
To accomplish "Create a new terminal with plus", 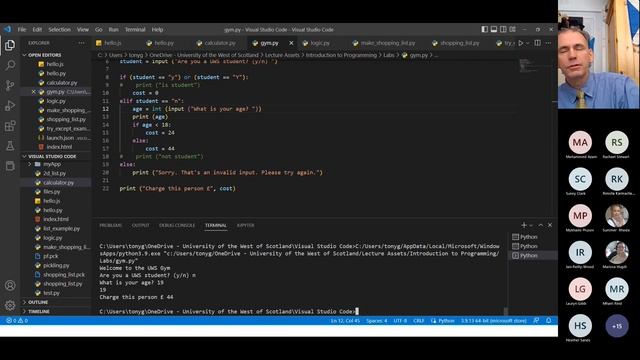I will (524, 225).
